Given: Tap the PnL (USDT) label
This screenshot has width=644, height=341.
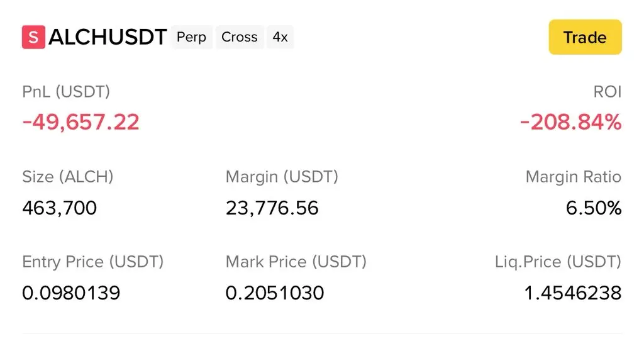Looking at the screenshot, I should point(66,92).
